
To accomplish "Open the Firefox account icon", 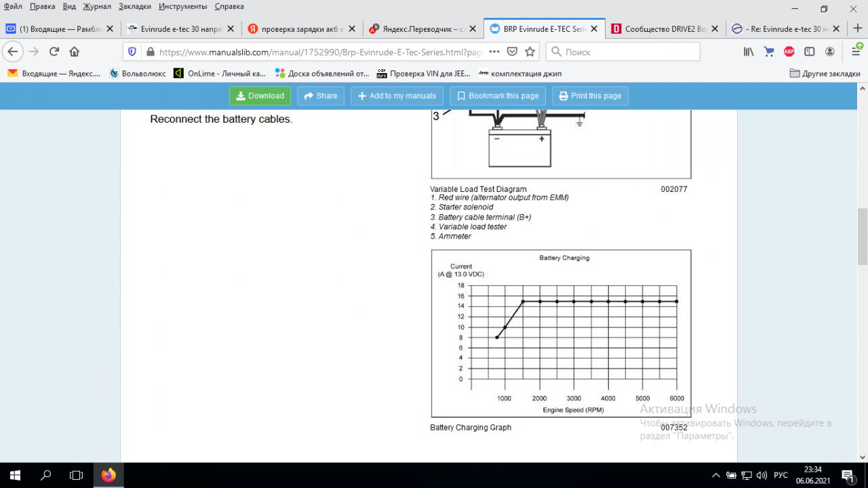I will 829,52.
